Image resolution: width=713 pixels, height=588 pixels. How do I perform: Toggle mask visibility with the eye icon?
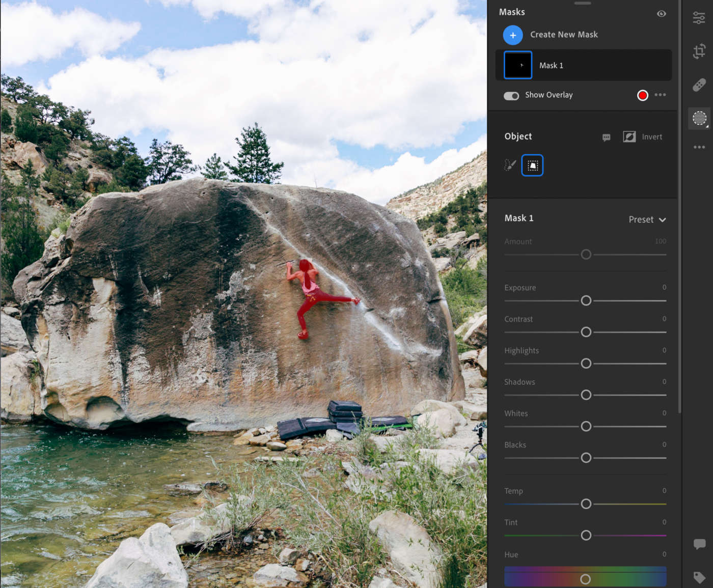(661, 13)
